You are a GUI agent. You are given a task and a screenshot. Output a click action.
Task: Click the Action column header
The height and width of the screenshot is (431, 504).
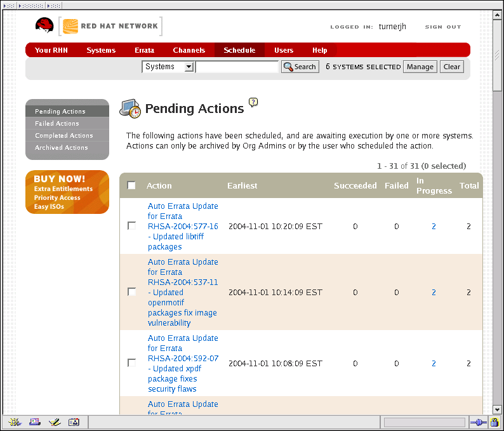pos(159,186)
